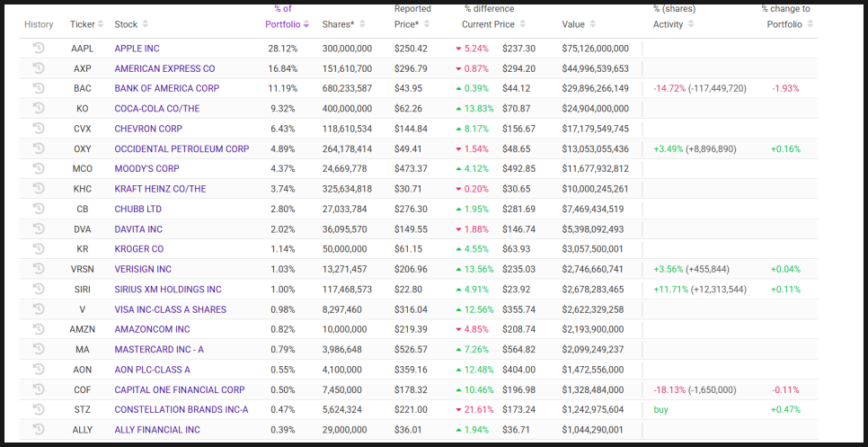Screen dimensions: 868x447
Task: Open CONSTELLATION BRANDS INC-A link
Action: pyautogui.click(x=182, y=410)
